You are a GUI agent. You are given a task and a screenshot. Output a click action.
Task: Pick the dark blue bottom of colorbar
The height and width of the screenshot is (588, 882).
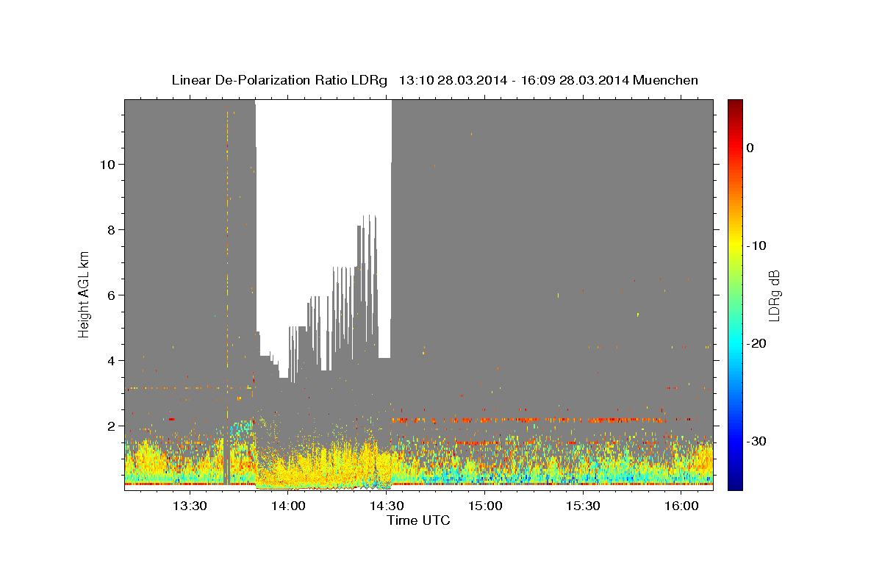click(x=735, y=484)
